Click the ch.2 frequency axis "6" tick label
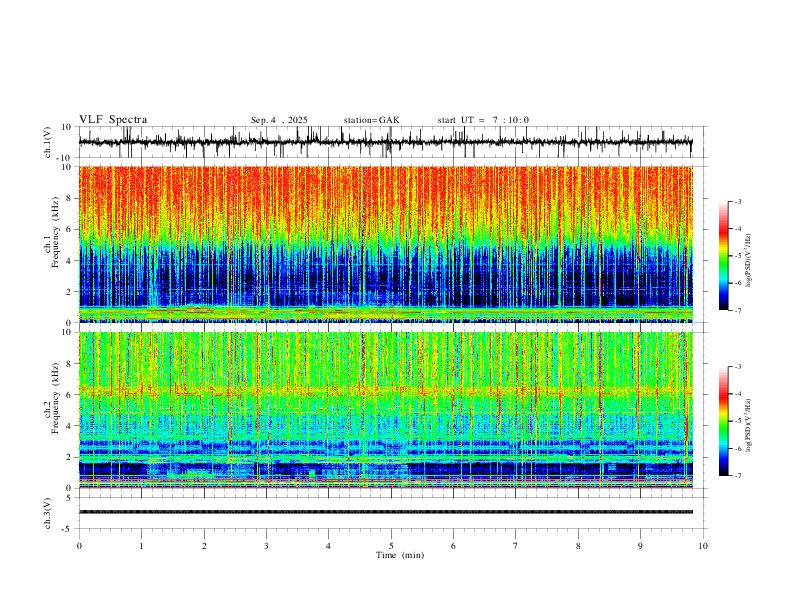The width and height of the screenshot is (792, 612). (x=70, y=394)
